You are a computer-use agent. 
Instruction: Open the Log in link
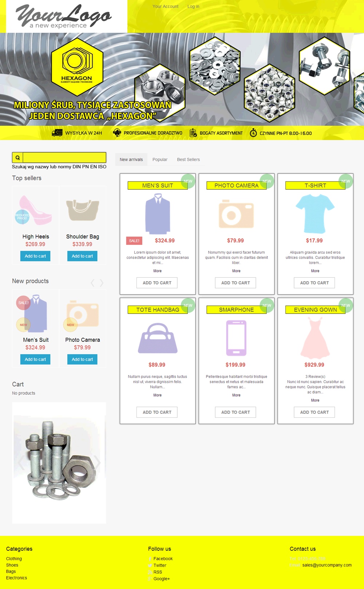193,7
